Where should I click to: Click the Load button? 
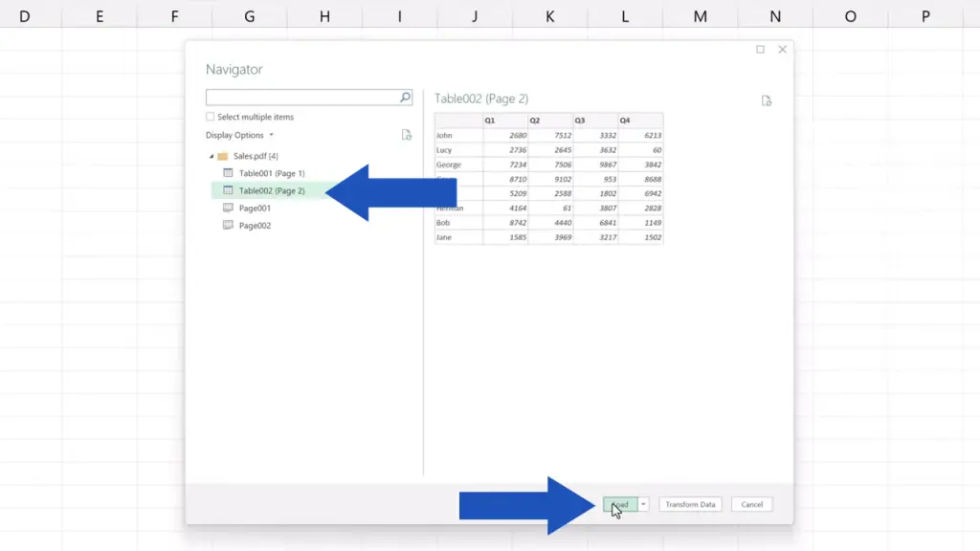[x=620, y=504]
